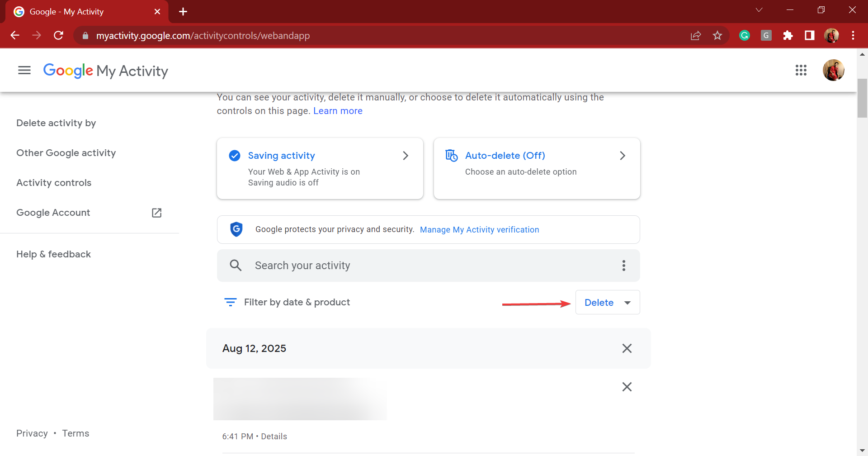Open Manage My Activity verification
Image resolution: width=868 pixels, height=456 pixels.
(x=479, y=230)
